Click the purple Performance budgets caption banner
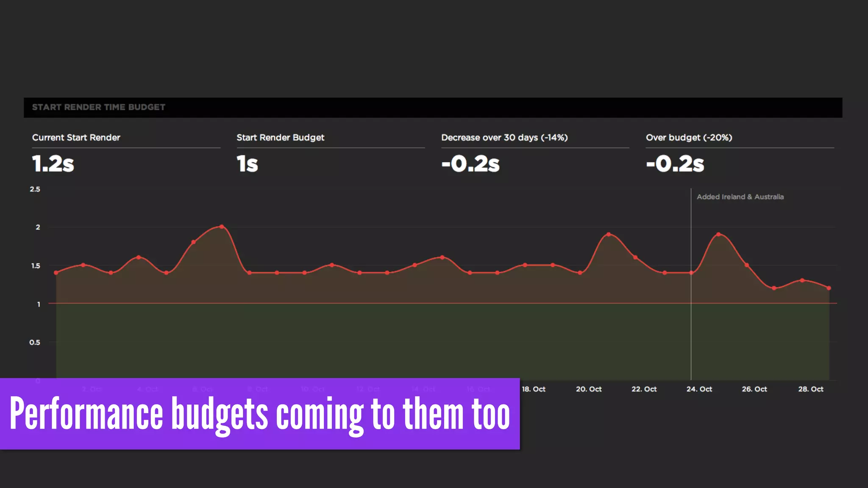 pos(259,413)
